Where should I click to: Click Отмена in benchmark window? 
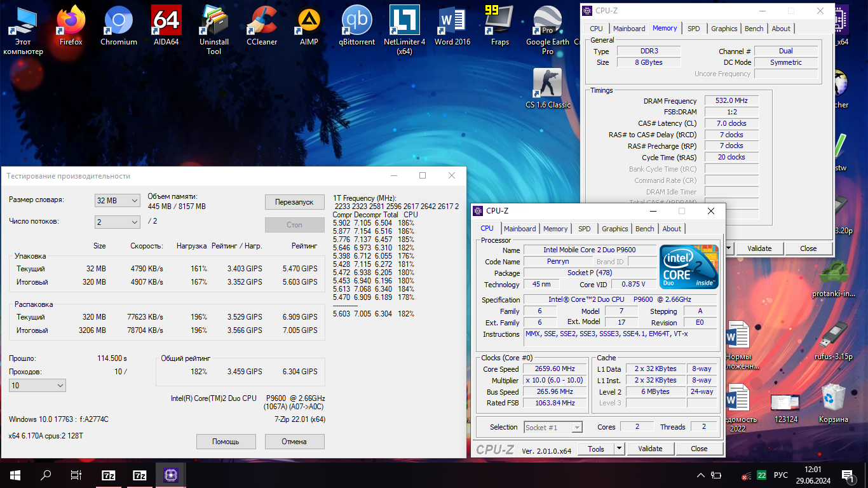coord(294,442)
